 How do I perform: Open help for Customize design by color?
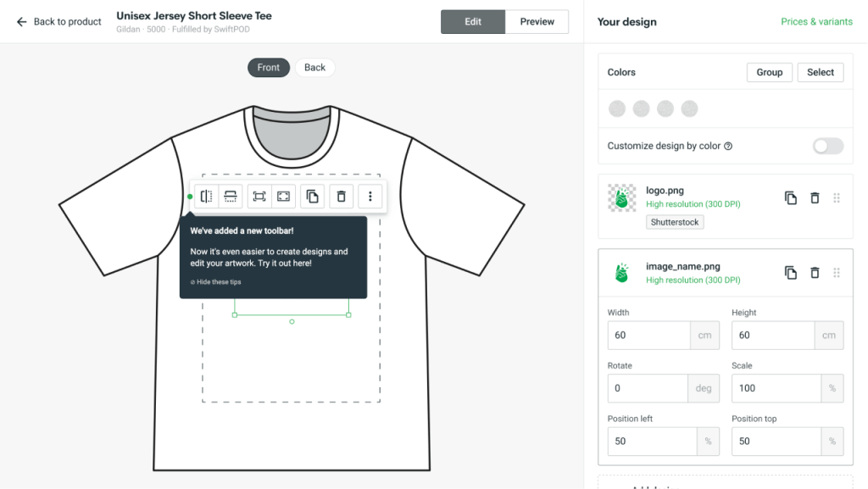coord(728,146)
